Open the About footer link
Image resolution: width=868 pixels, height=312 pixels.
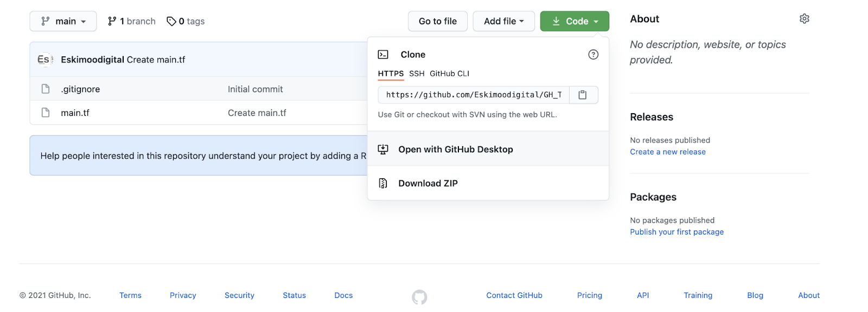(809, 295)
